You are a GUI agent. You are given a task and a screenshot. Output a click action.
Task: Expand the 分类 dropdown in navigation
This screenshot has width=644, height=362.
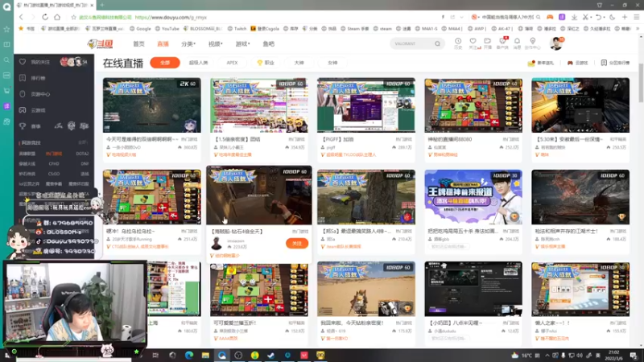(x=188, y=43)
